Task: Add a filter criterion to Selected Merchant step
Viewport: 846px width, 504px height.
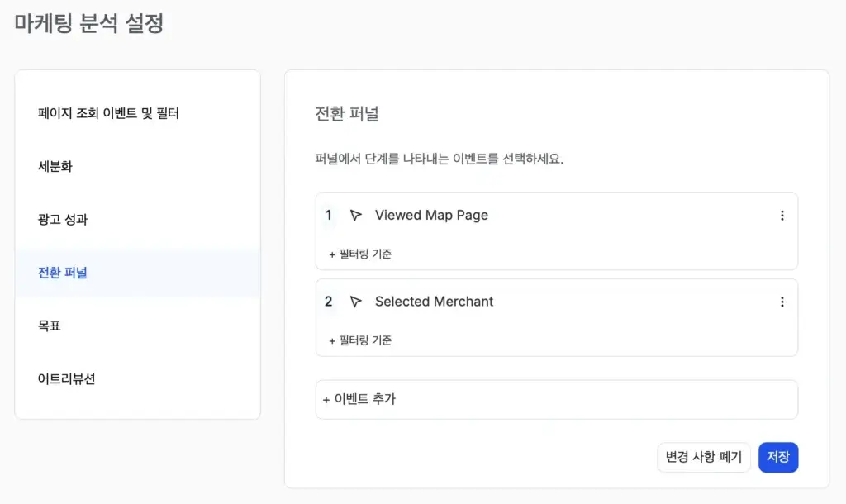Action: pos(360,340)
